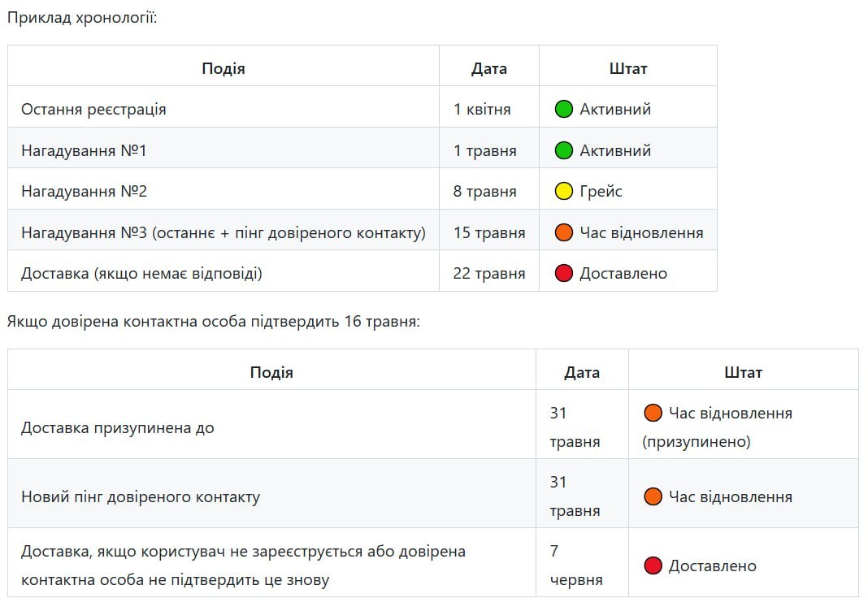Click the orange circle in the Новий пінг row
868x611 pixels.
coord(653,496)
